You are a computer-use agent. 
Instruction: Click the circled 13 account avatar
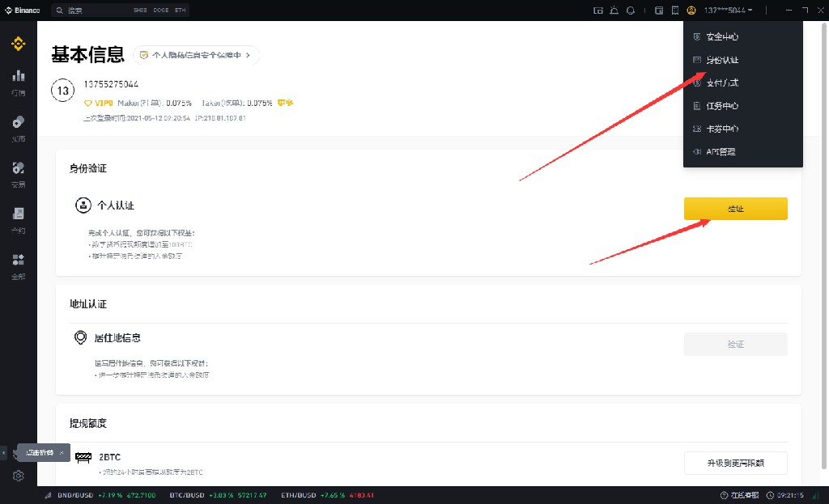(63, 91)
